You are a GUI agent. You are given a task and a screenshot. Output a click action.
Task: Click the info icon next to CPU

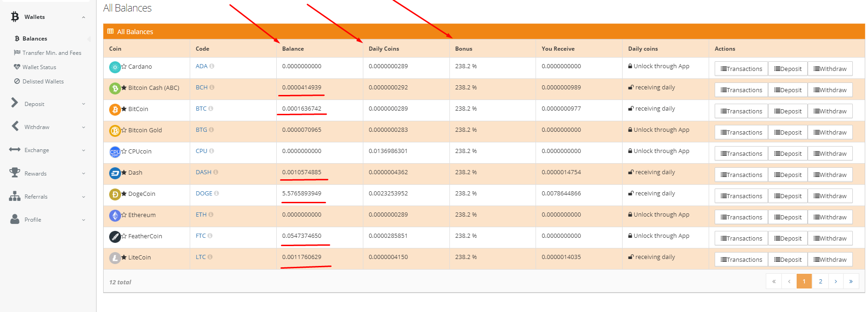[211, 151]
